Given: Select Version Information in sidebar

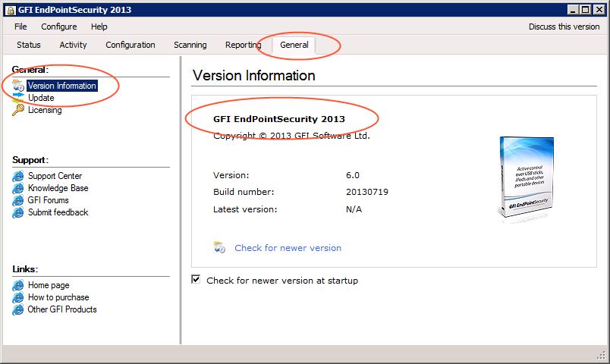Looking at the screenshot, I should tap(62, 86).
